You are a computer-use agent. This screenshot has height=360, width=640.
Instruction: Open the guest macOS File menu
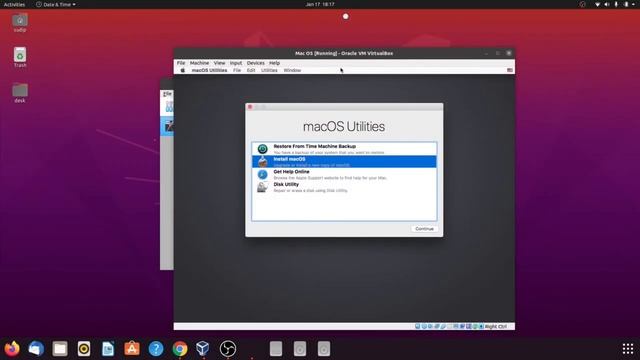pos(237,70)
